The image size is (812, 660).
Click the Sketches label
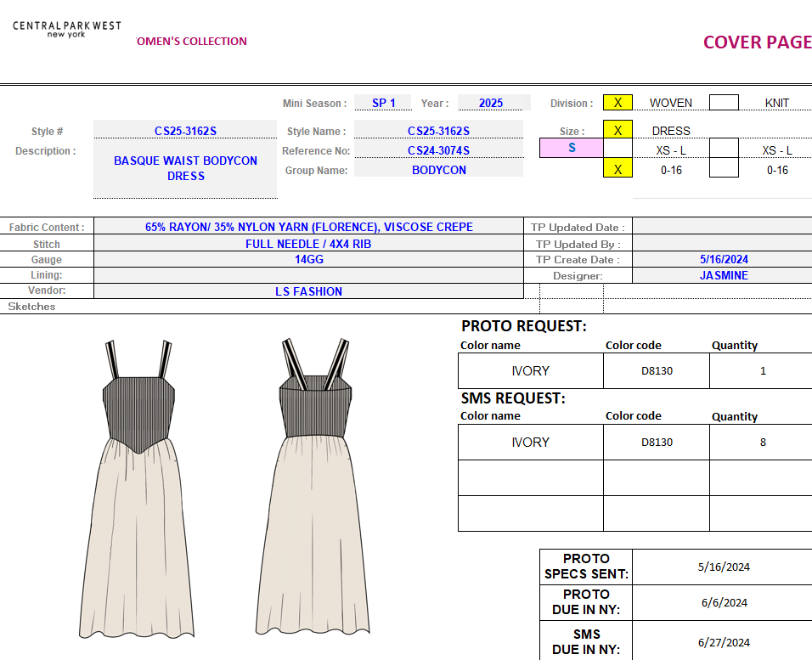click(x=31, y=306)
